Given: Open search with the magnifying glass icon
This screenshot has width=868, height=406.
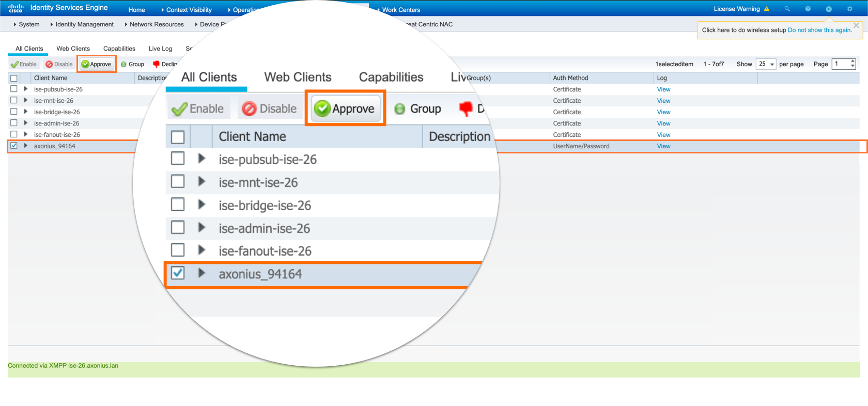Looking at the screenshot, I should click(787, 9).
